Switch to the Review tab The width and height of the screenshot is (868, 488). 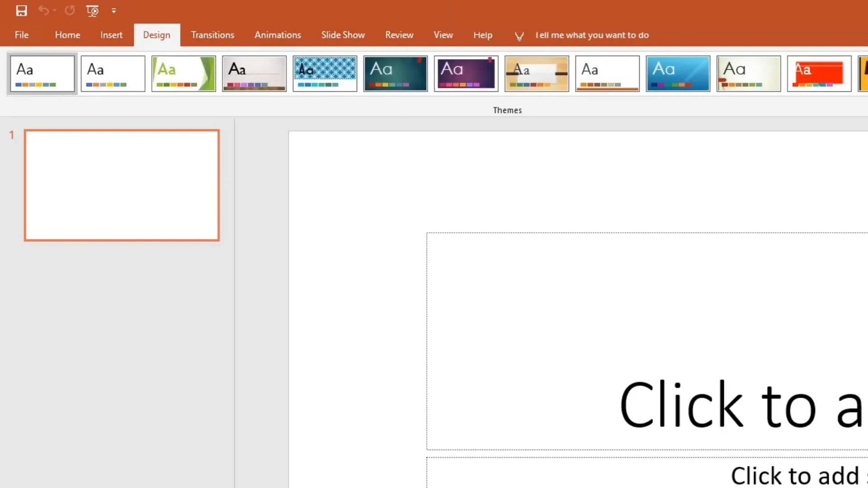399,35
